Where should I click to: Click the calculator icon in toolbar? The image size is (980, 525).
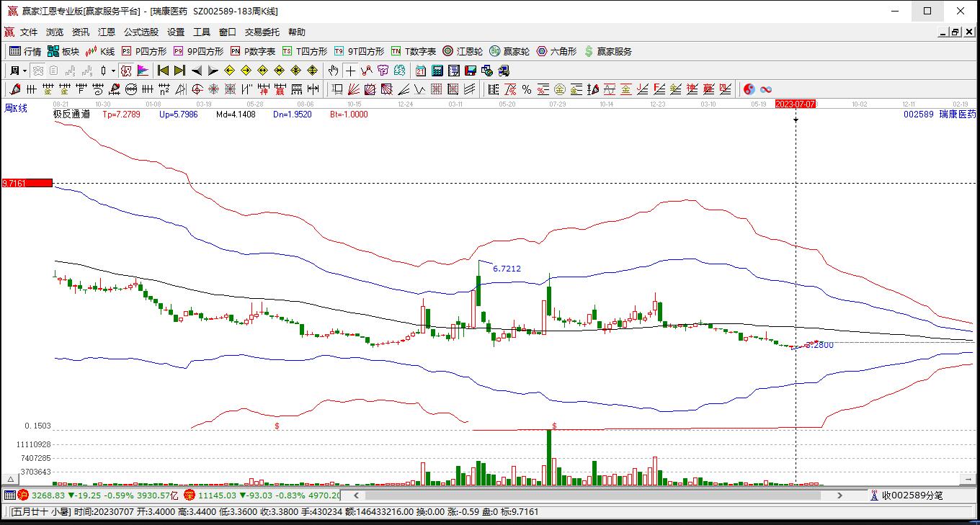[437, 71]
